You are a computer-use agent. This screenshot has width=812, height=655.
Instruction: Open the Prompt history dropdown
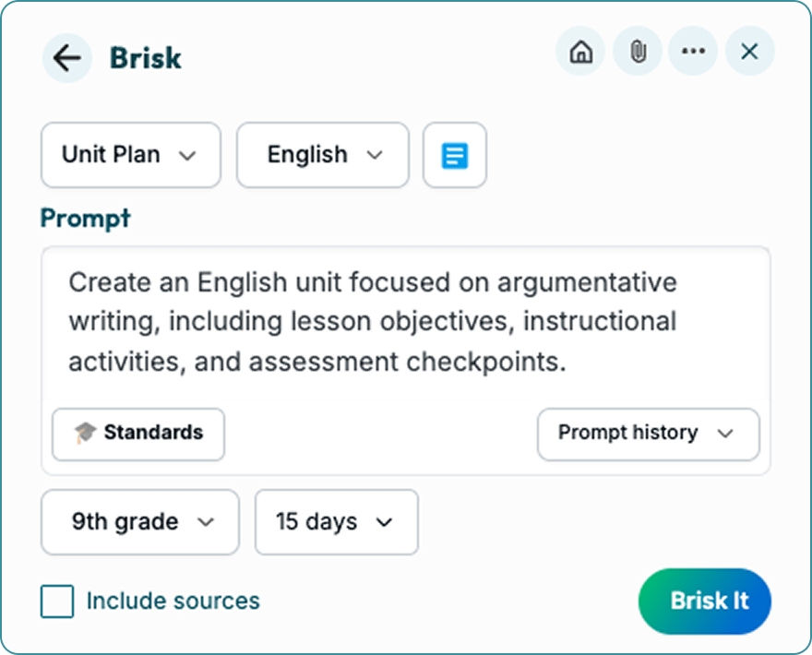648,434
